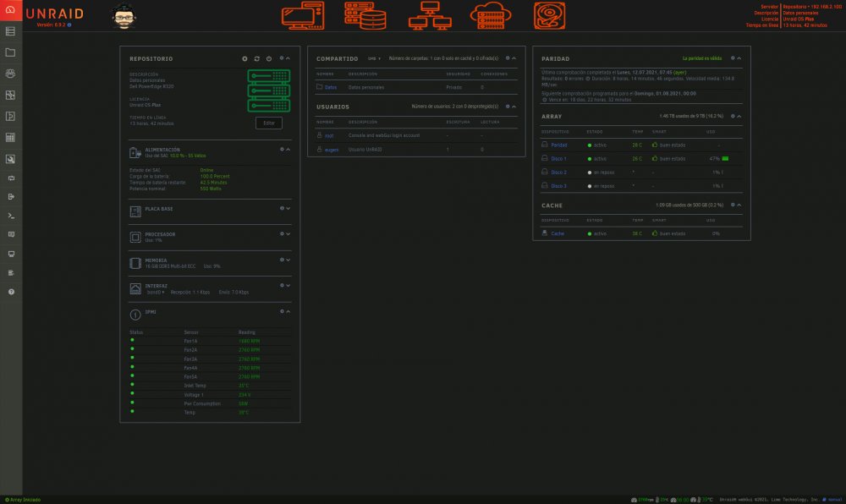Viewport: 846px width, 504px height.
Task: Expand the Placa Base section
Action: [x=288, y=209]
